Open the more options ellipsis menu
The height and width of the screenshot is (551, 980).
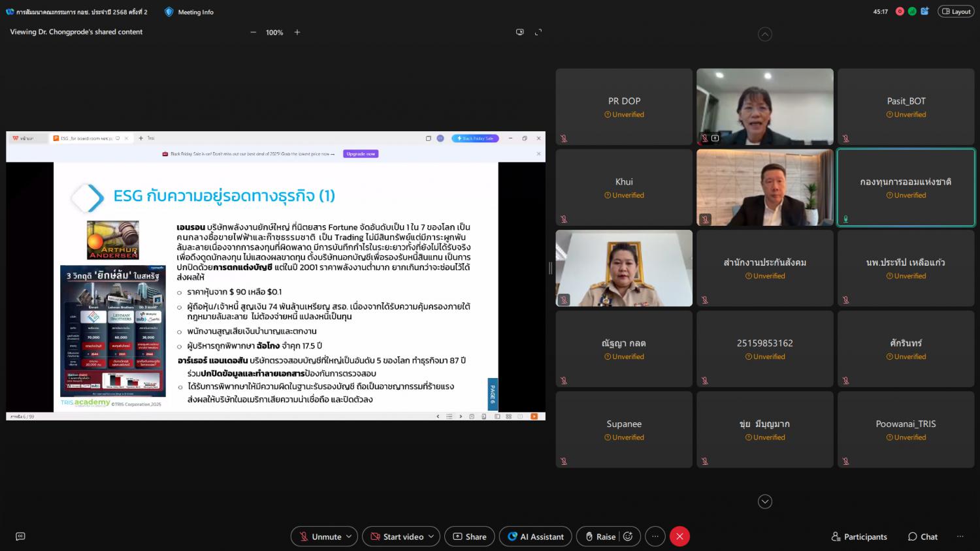click(655, 537)
